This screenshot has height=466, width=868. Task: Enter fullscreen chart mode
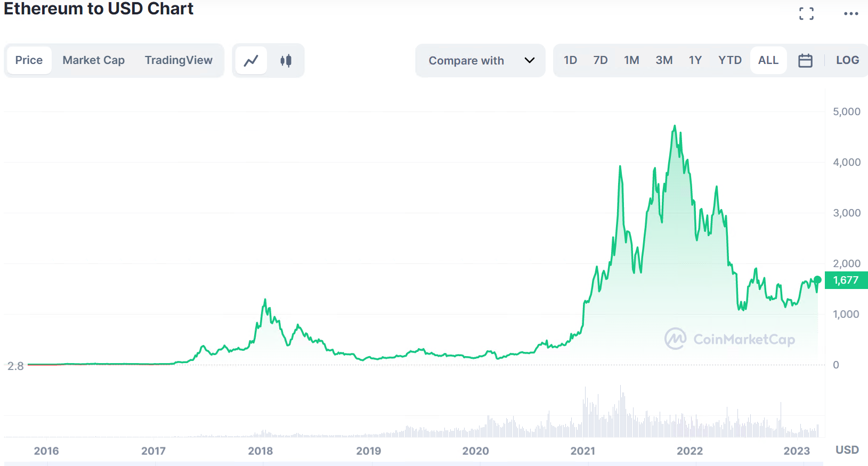806,14
